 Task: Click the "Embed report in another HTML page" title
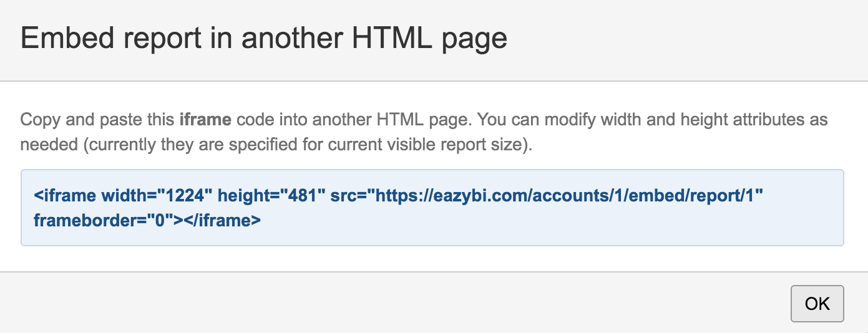tap(263, 39)
